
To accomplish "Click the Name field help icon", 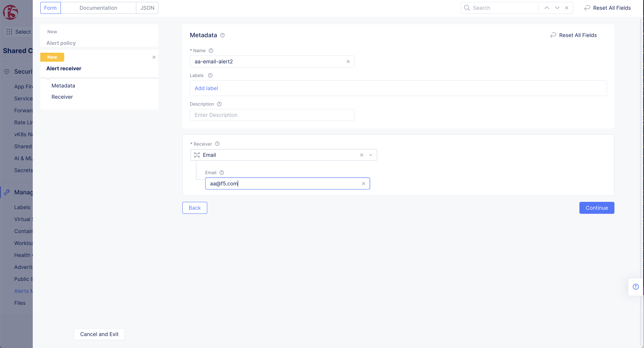I will [211, 51].
